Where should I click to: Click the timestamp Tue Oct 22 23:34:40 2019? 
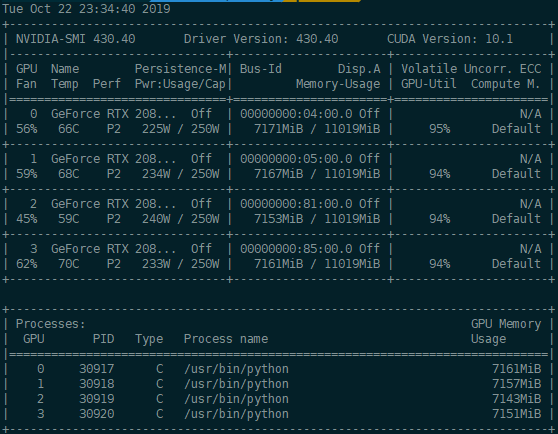point(86,9)
